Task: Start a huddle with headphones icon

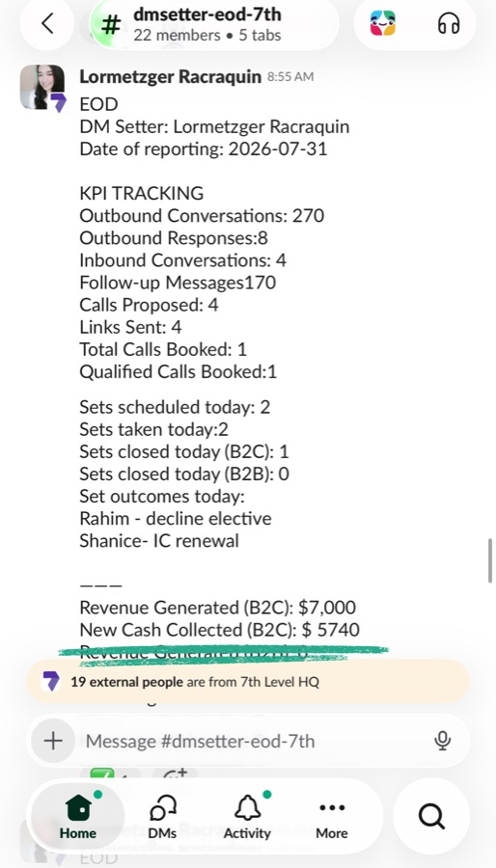Action: (449, 24)
